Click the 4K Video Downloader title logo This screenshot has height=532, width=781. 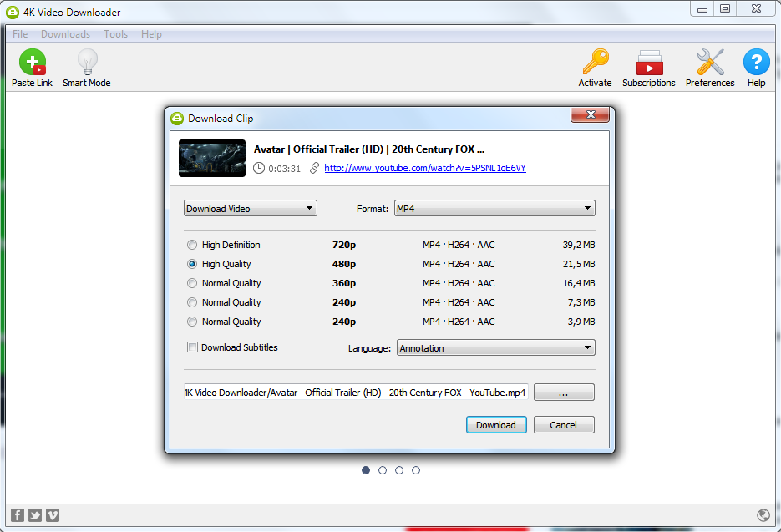[13, 12]
